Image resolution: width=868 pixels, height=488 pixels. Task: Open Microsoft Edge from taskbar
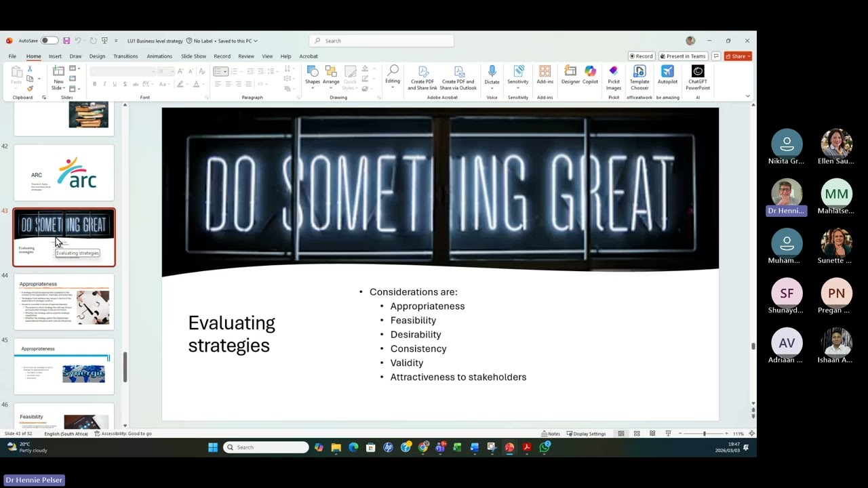[353, 447]
